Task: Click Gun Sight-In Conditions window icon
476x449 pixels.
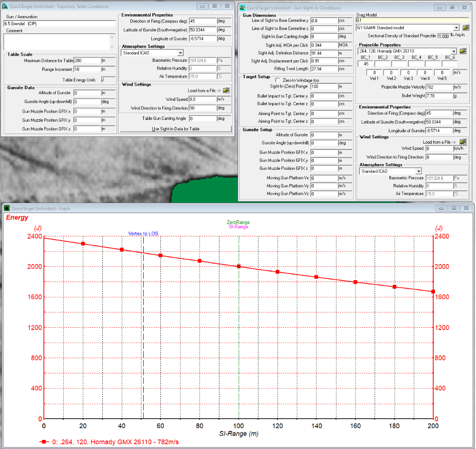Action: [243, 8]
